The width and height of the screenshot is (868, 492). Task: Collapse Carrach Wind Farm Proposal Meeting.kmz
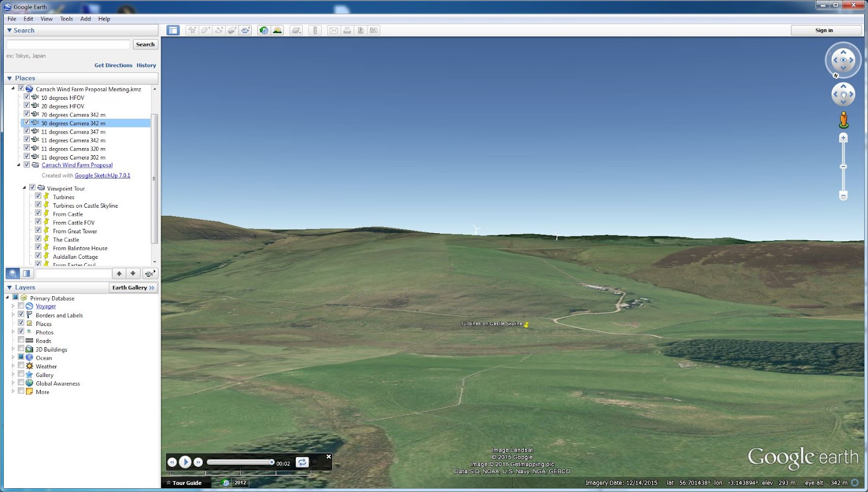pyautogui.click(x=13, y=88)
